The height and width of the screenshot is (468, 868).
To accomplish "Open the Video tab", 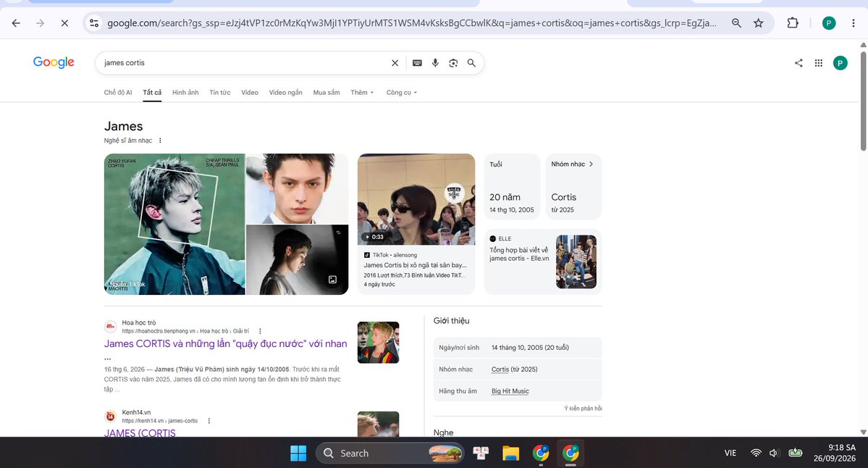I will 250,93.
